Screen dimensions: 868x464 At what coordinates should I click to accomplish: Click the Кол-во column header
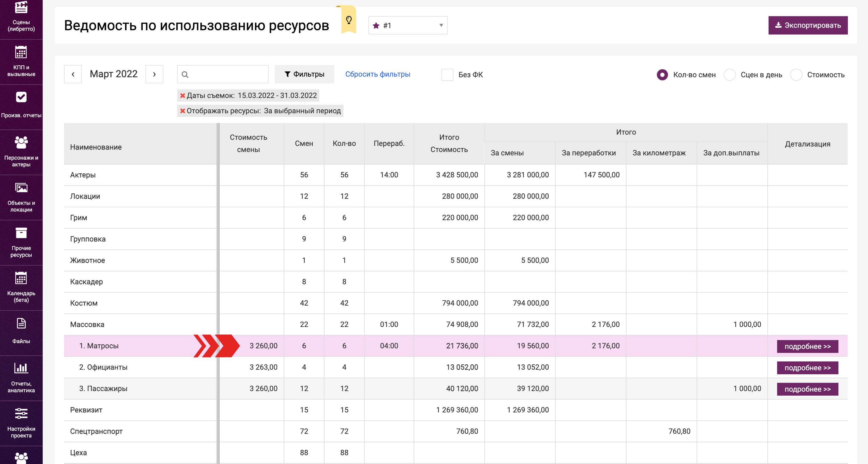[x=344, y=144]
